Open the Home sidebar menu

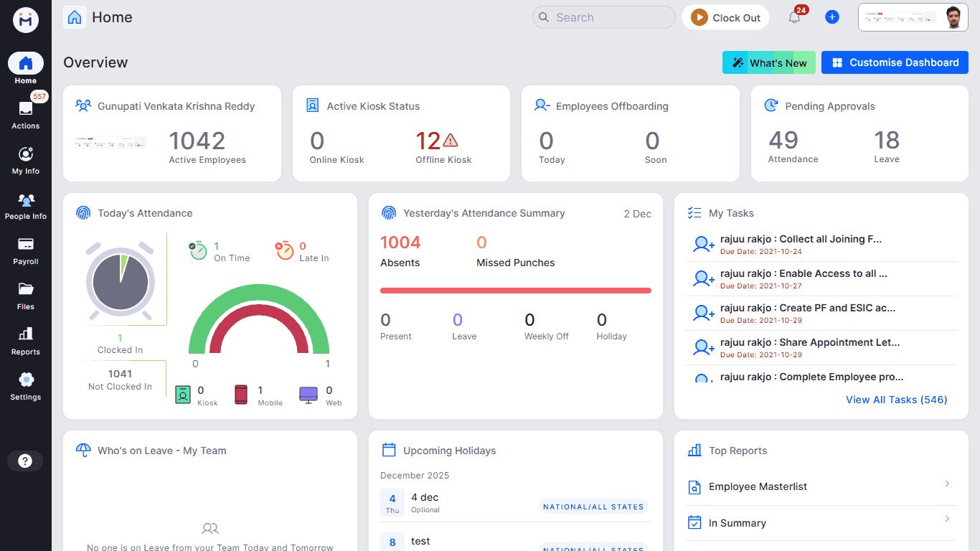[26, 69]
